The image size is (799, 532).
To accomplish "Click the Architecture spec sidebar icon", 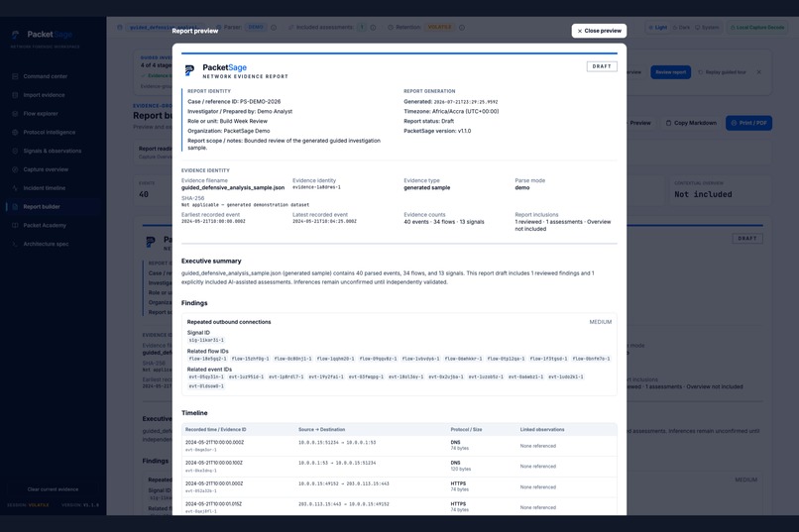I will coord(15,244).
